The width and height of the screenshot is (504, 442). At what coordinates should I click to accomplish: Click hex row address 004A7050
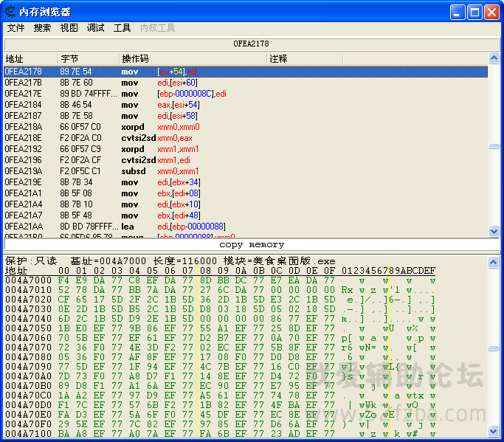[x=28, y=328]
